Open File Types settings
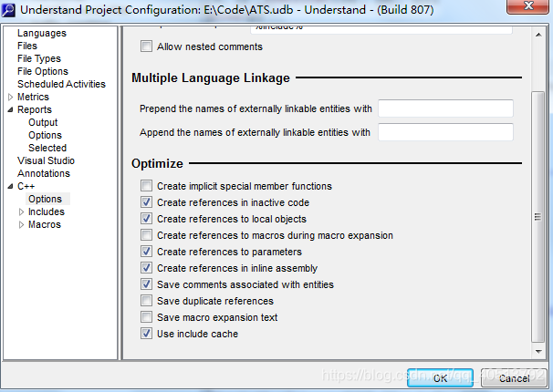The height and width of the screenshot is (392, 553). tap(39, 58)
